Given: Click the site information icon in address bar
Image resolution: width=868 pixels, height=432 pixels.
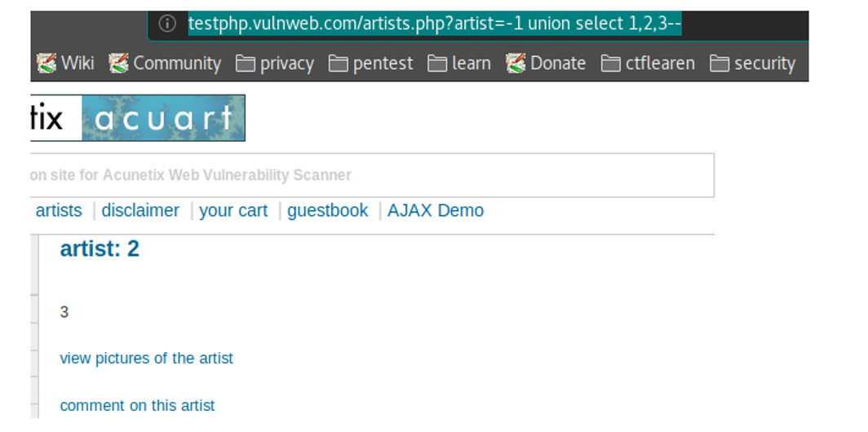Looking at the screenshot, I should [167, 24].
